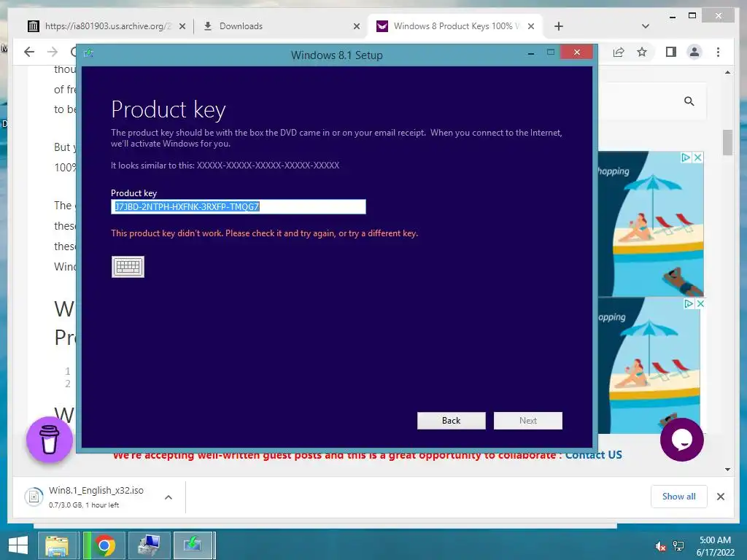Open the Chrome three-dot menu
The width and height of the screenshot is (747, 560).
click(719, 52)
